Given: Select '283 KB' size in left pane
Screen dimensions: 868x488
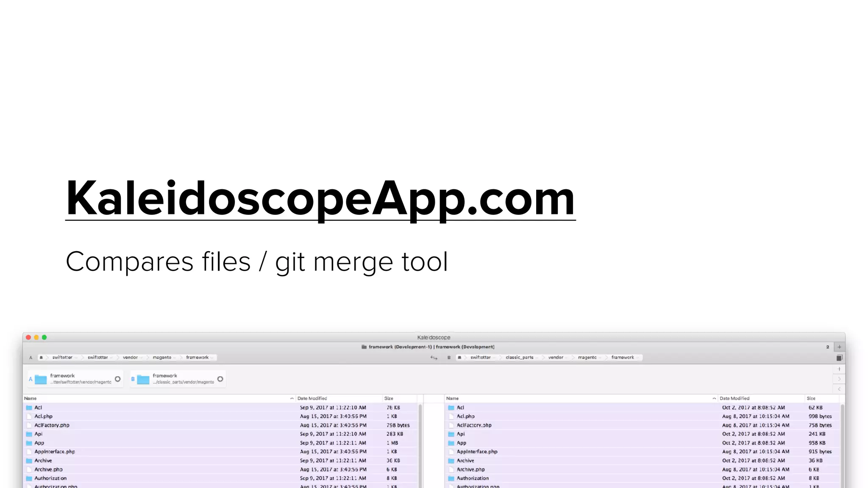Looking at the screenshot, I should pyautogui.click(x=395, y=434).
